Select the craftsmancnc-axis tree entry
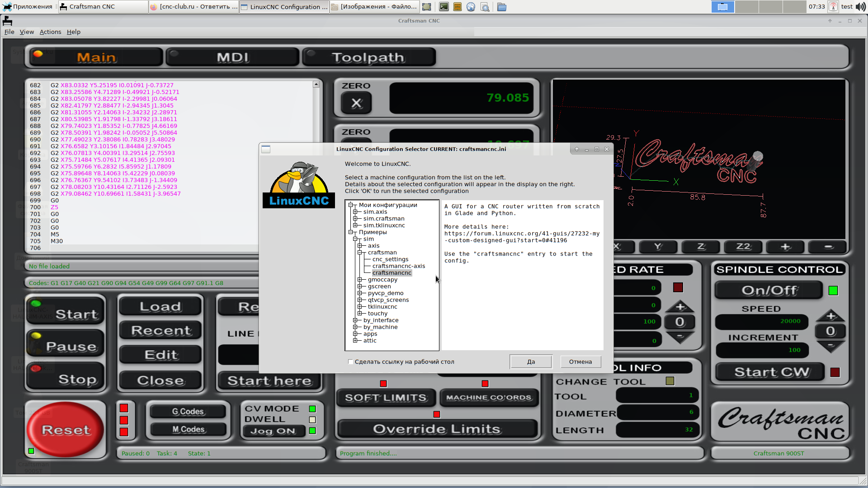 click(x=398, y=266)
